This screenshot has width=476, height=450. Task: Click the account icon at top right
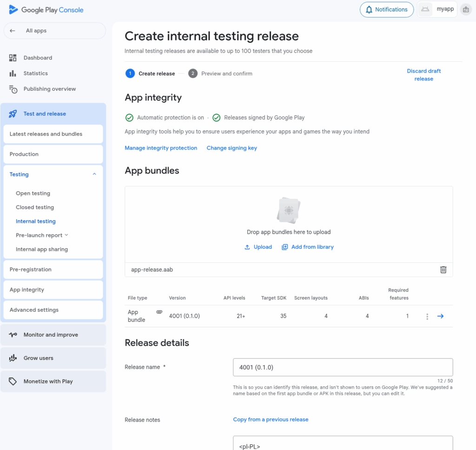tap(465, 9)
